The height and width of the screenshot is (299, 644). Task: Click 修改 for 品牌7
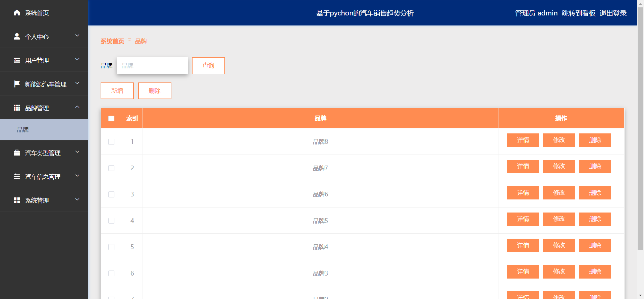pos(559,167)
